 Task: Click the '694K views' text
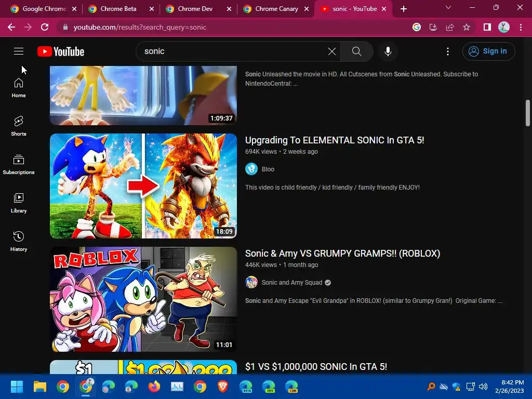[x=261, y=152]
